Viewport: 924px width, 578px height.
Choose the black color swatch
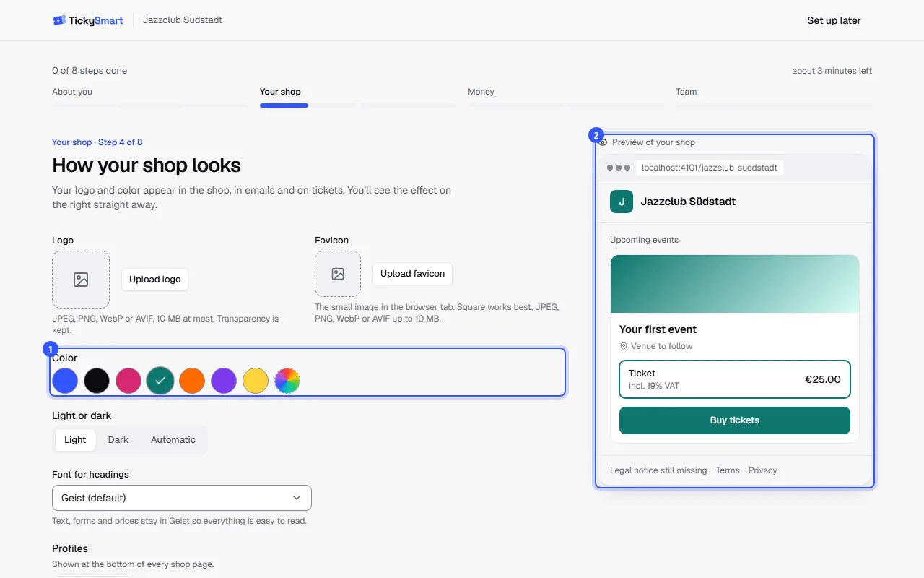click(97, 380)
